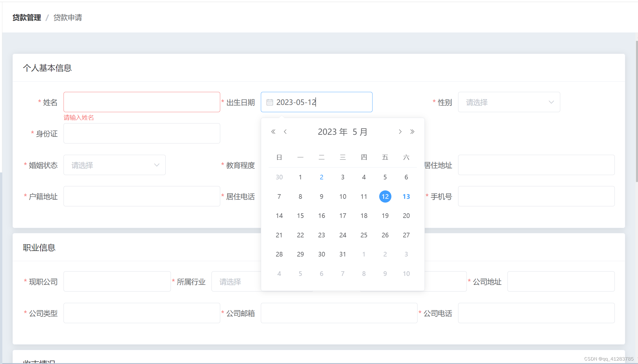Click the vertical page scrollbar

(637, 112)
